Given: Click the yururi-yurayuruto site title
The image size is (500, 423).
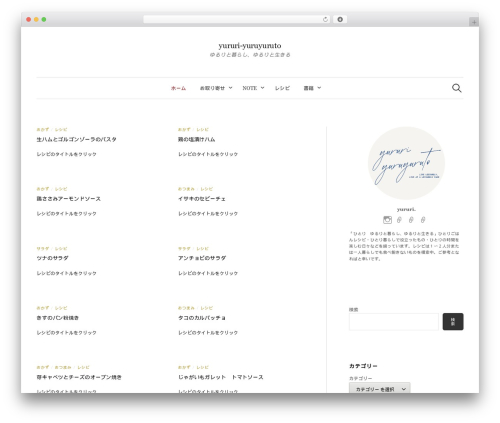Looking at the screenshot, I should (x=250, y=45).
